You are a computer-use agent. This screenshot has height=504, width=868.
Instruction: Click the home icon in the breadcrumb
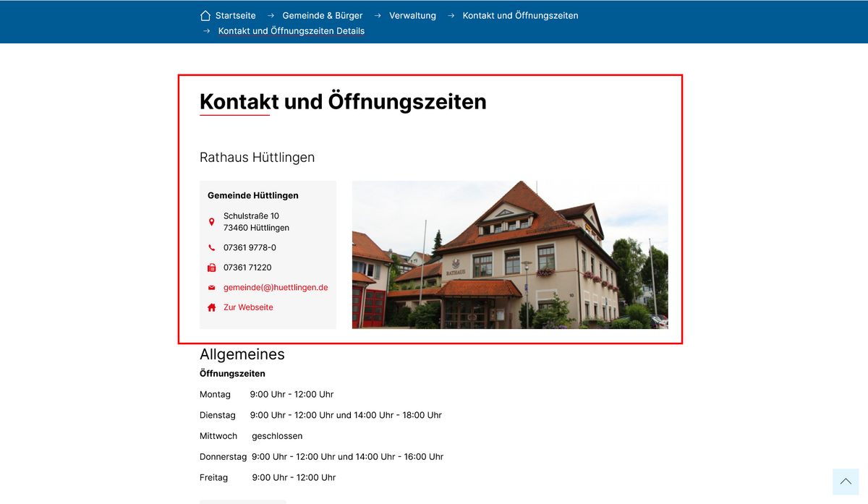[x=205, y=15]
